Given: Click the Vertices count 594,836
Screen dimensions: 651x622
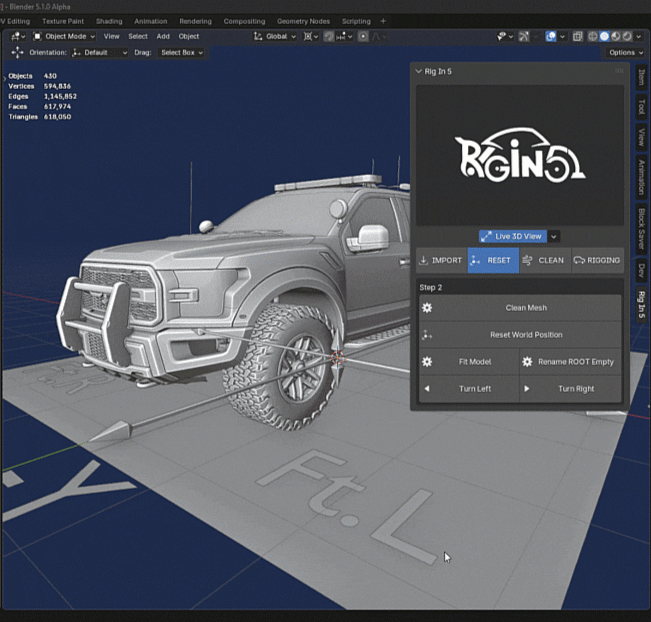Looking at the screenshot, I should click(x=57, y=86).
